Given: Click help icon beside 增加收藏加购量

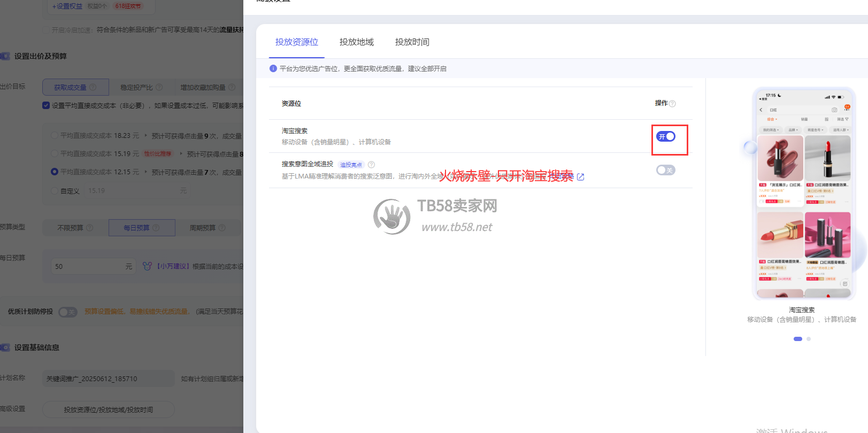Looking at the screenshot, I should pos(232,87).
